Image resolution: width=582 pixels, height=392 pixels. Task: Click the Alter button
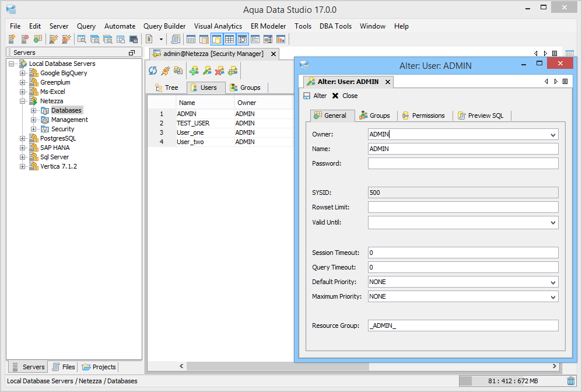click(315, 96)
